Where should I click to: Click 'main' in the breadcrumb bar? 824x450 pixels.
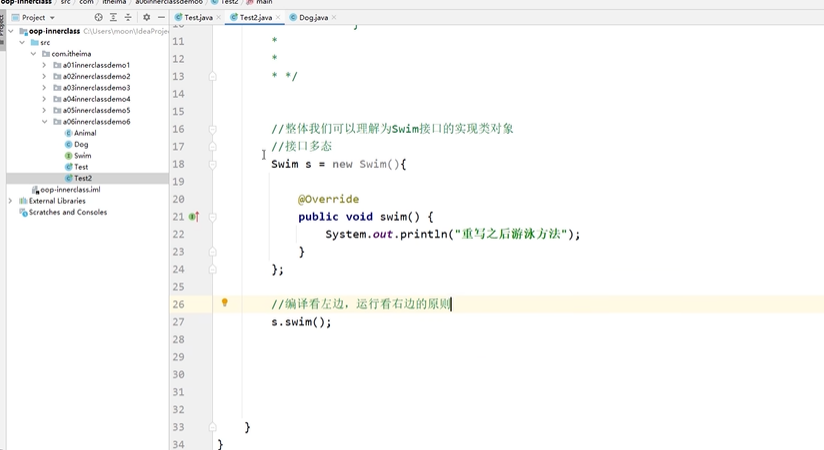click(264, 2)
